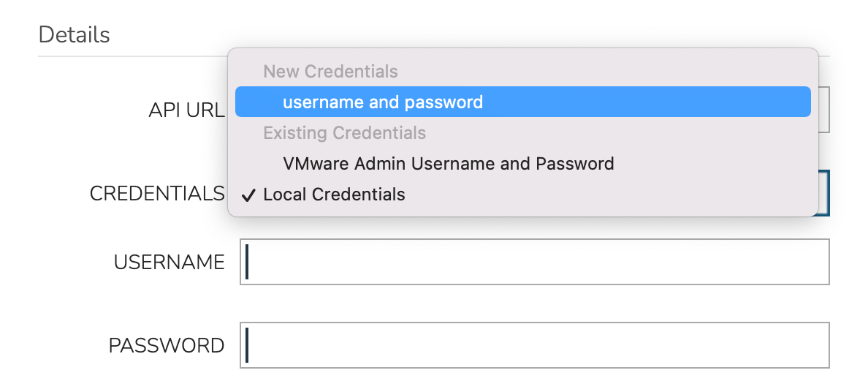Viewport: 868px width, 392px height.
Task: Click the divider line under Details
Action: click(x=132, y=56)
